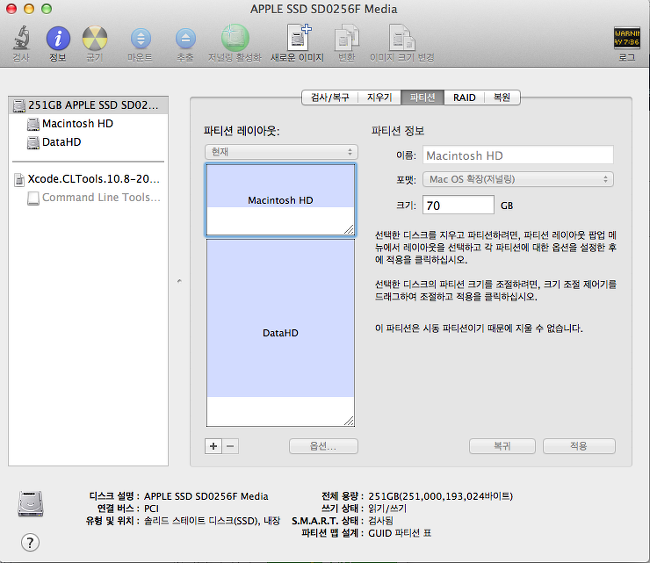Click the 검사 (Verify) microscope toolbar icon
650x563 pixels.
click(x=21, y=38)
